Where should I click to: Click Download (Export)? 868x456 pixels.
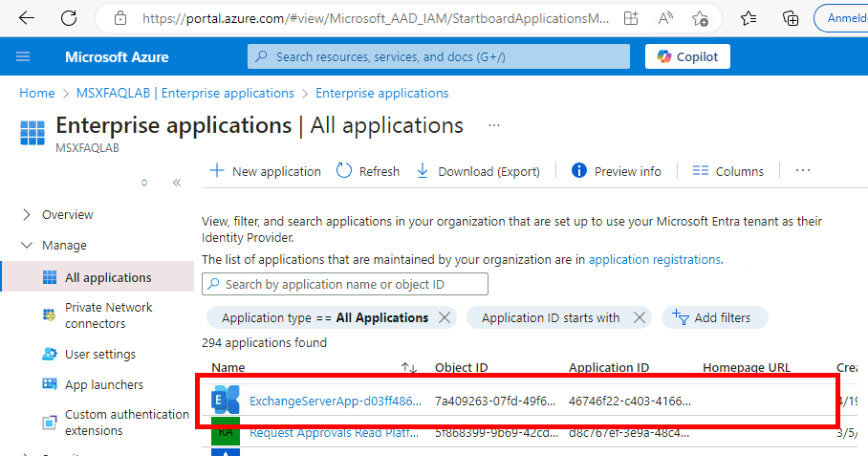[x=478, y=171]
